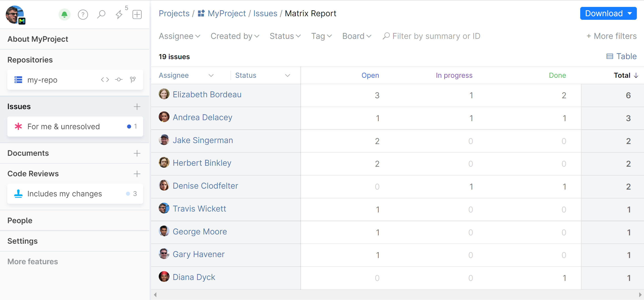Viewport: 644px width, 300px height.
Task: Open the Status filter dropdown
Action: click(285, 36)
